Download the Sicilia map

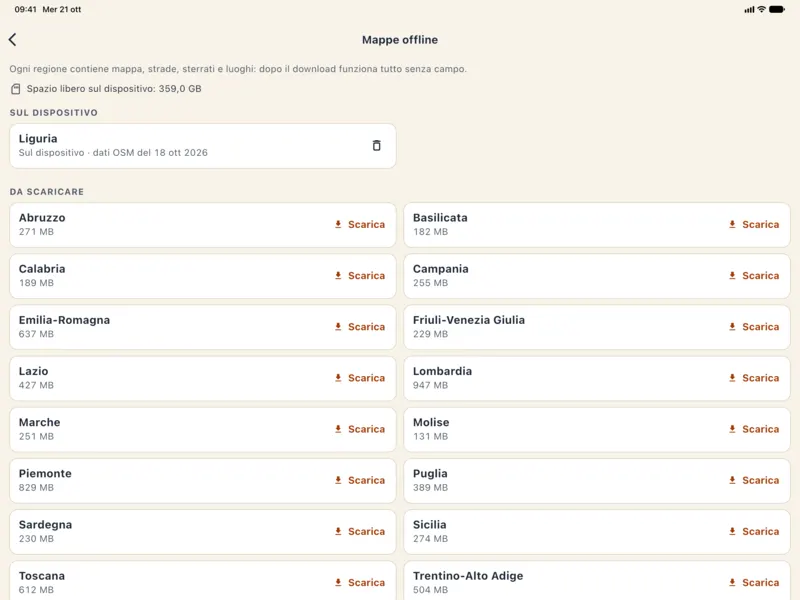click(754, 531)
